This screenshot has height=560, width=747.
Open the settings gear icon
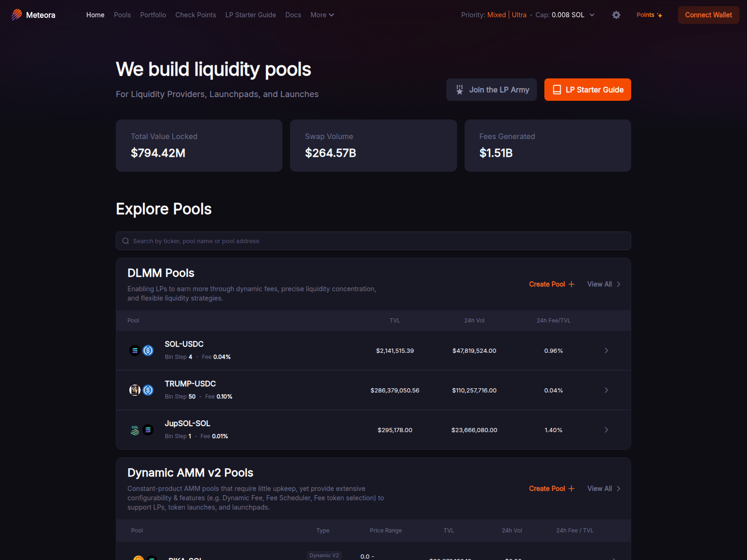point(616,15)
